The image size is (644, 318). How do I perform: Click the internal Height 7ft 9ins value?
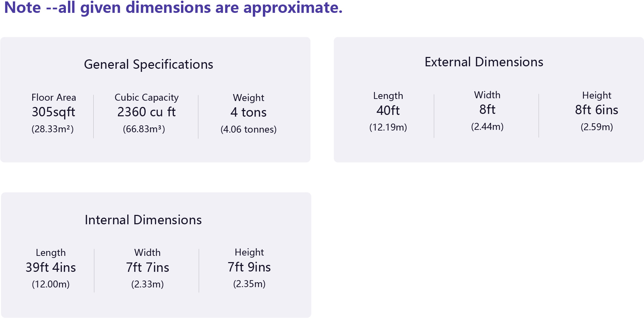249,267
